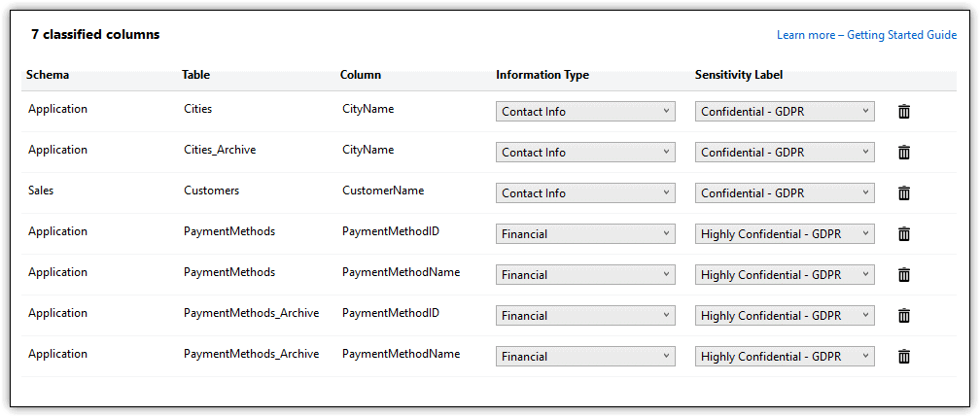
Task: Delete the Cities CityName classification row
Action: click(x=904, y=112)
